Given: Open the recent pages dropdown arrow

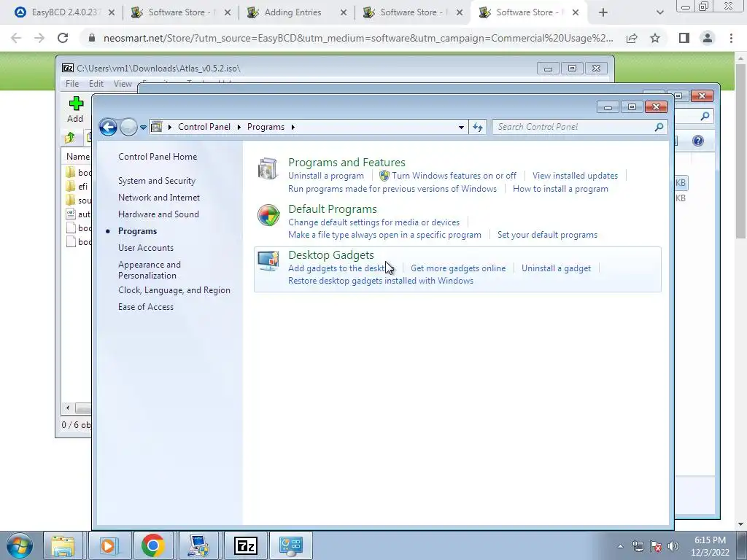Looking at the screenshot, I should click(x=143, y=127).
